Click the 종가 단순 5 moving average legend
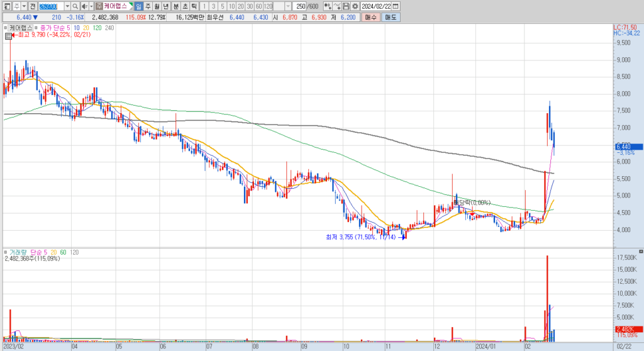Viewport: 644px width, 351px height. (55, 28)
